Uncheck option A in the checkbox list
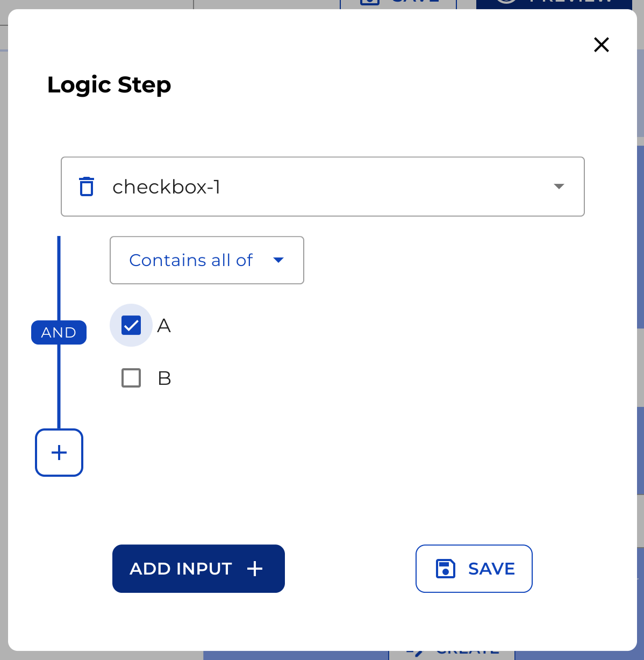 point(131,325)
